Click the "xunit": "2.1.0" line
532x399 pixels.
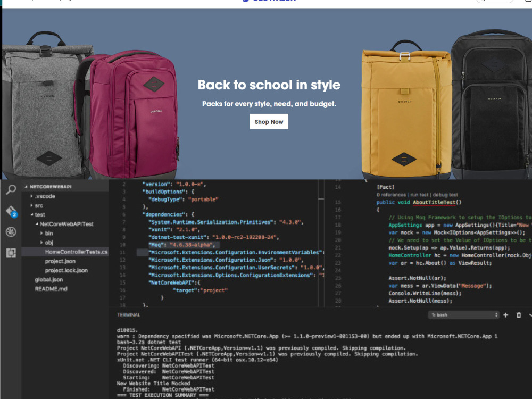[174, 230]
